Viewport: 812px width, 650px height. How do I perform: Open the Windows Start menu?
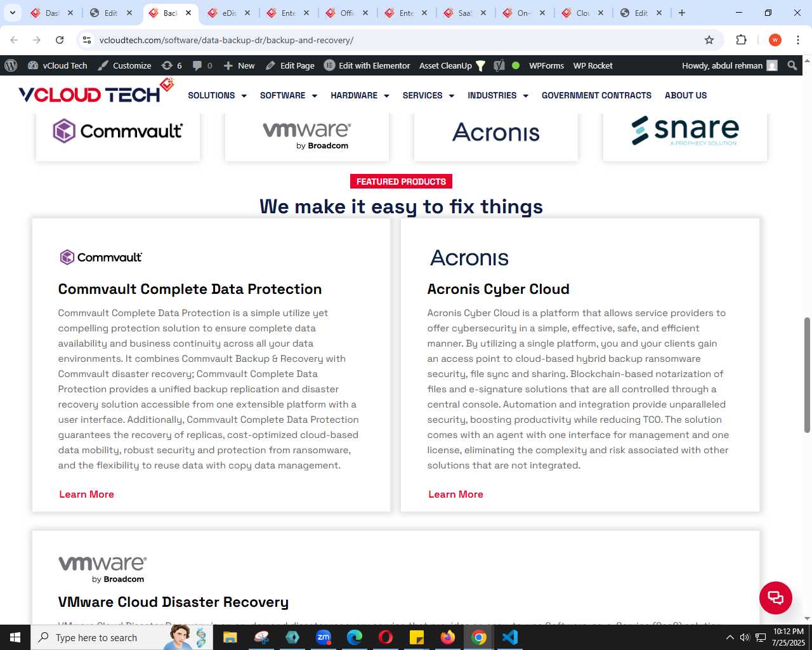tap(15, 637)
